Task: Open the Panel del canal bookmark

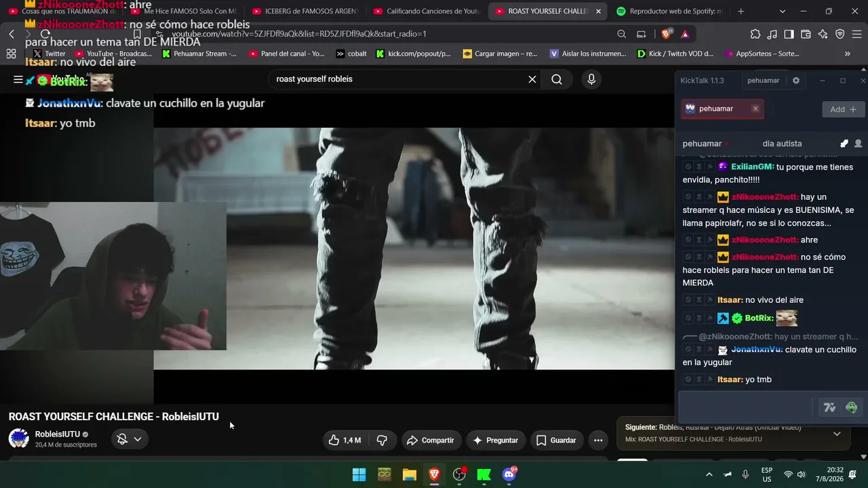Action: (x=287, y=54)
